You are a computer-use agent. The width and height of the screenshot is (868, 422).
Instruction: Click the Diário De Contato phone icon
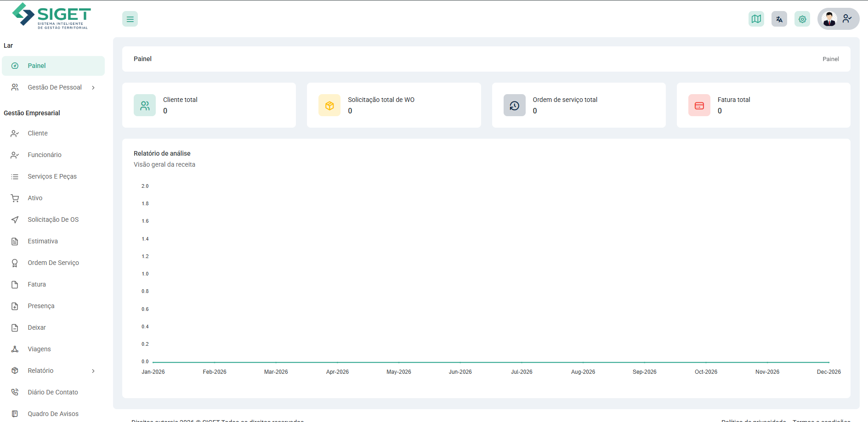pos(15,392)
